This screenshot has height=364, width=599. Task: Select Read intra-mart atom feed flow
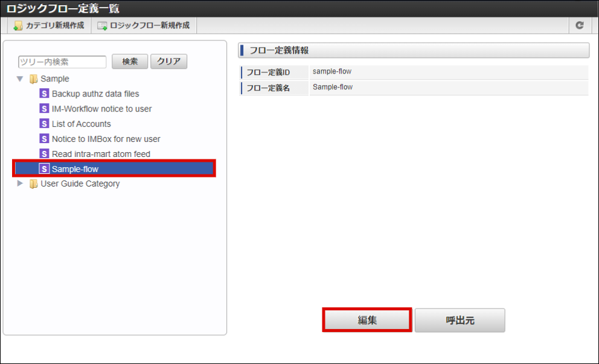pos(101,154)
